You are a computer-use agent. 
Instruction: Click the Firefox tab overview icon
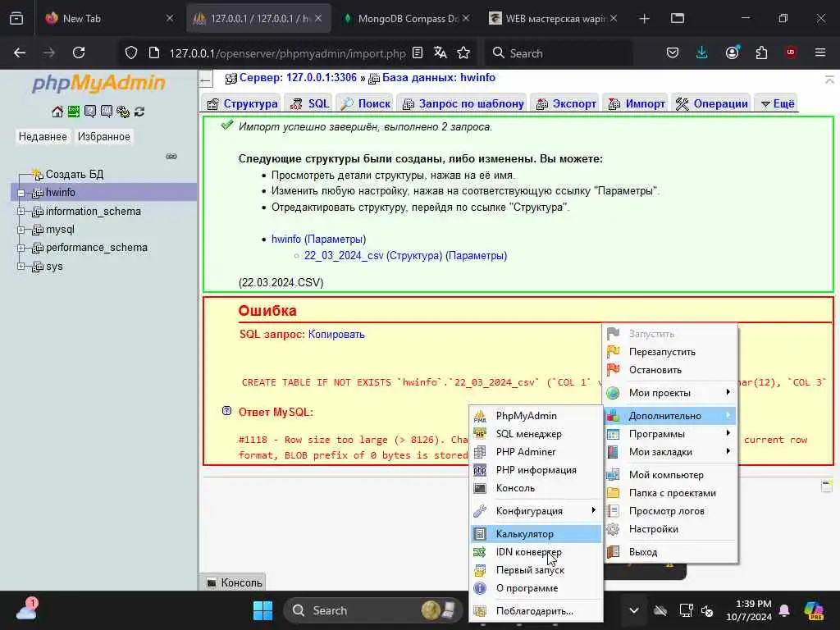[16, 18]
